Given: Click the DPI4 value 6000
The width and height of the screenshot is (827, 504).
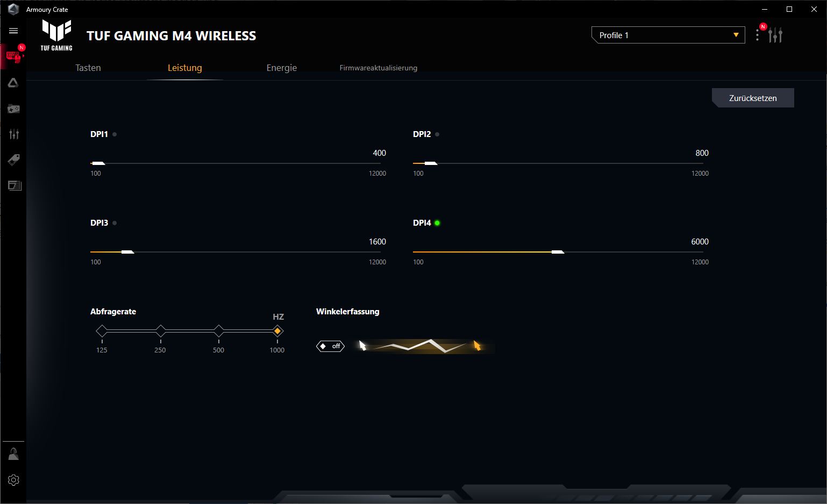Looking at the screenshot, I should (x=700, y=242).
